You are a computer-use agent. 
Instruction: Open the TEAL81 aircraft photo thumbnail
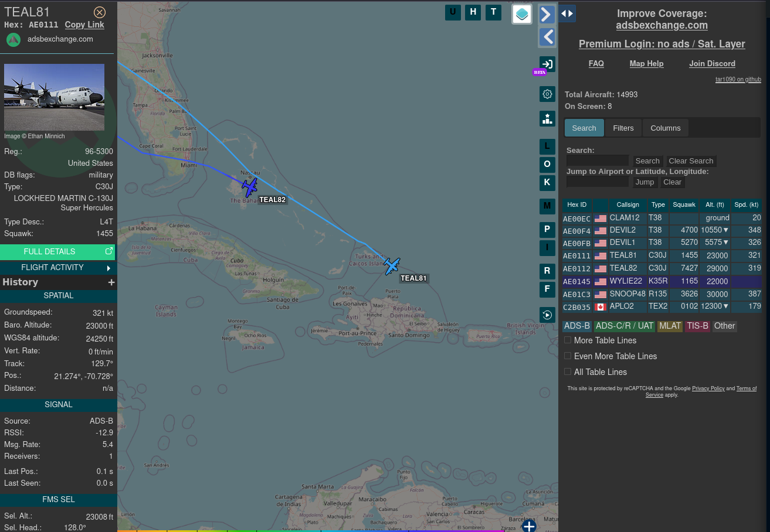[x=54, y=97]
